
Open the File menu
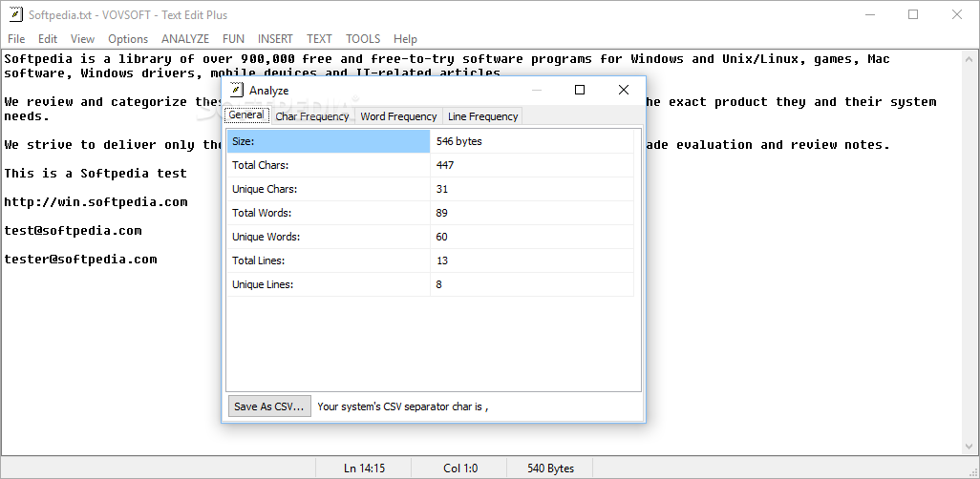click(x=16, y=39)
